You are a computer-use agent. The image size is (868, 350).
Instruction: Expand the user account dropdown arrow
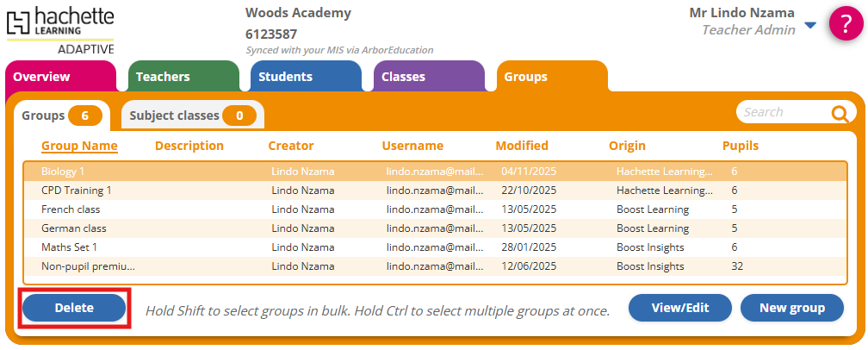[809, 26]
